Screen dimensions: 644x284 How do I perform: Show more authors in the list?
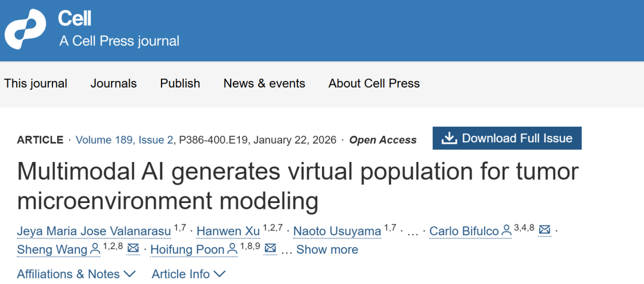coord(327,249)
